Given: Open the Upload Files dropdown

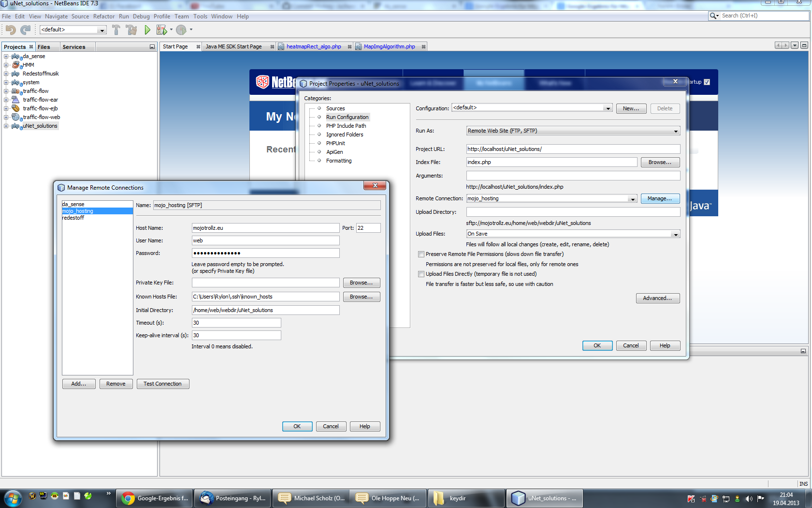Looking at the screenshot, I should (573, 234).
